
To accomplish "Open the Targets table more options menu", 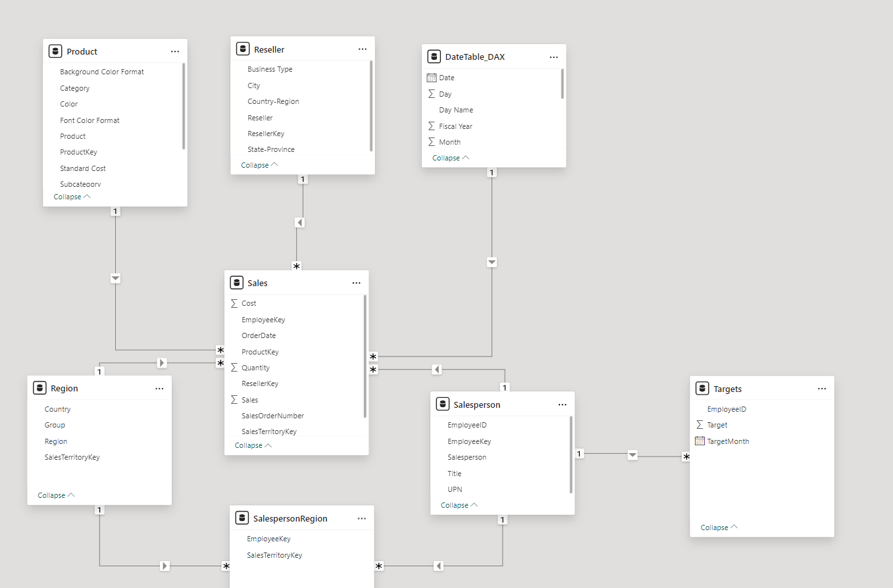I will [x=822, y=389].
